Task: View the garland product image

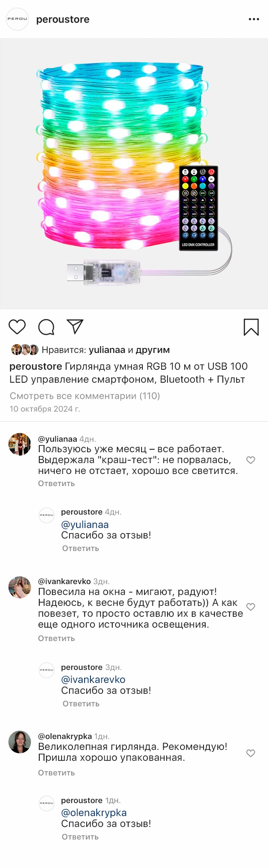Action: click(x=134, y=174)
